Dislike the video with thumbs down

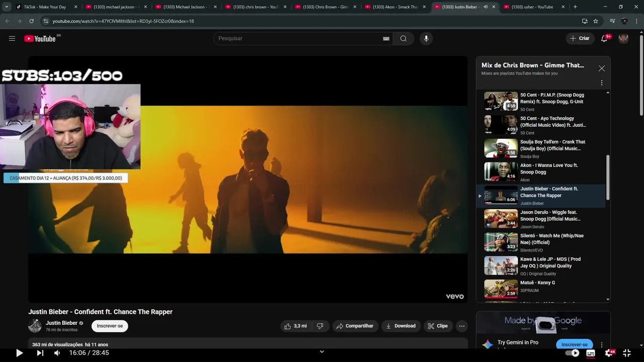320,326
